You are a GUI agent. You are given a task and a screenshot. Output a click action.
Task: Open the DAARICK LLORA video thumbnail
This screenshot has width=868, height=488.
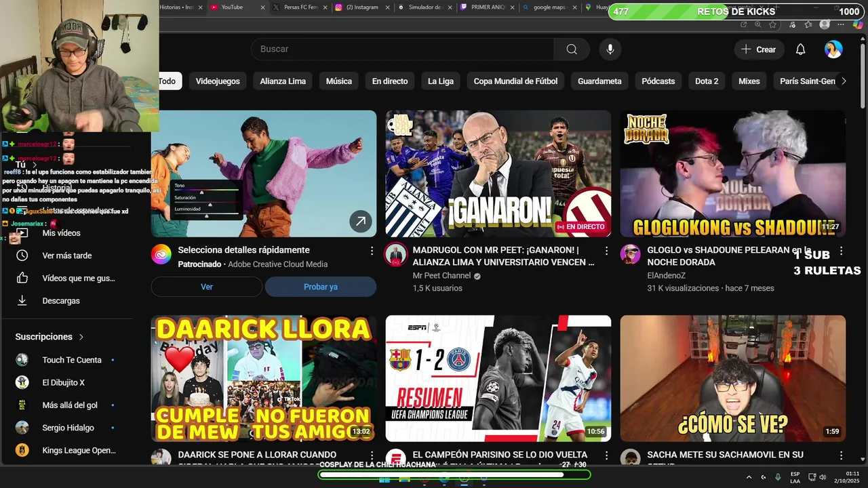[264, 378]
